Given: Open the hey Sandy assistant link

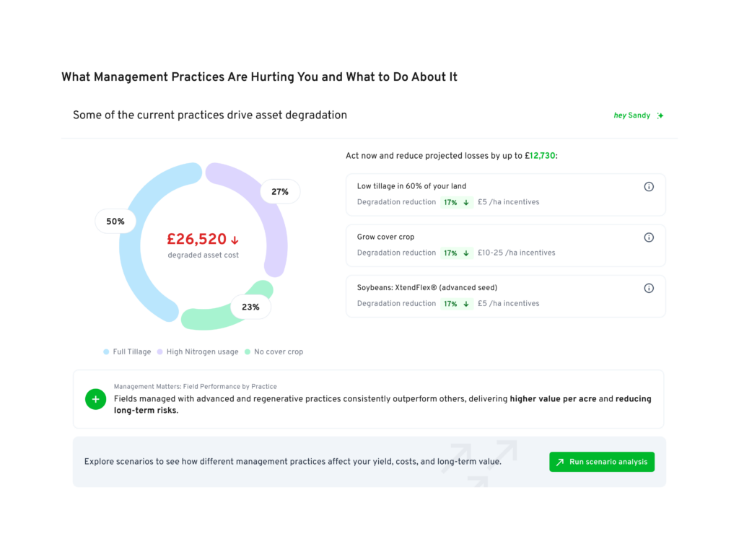Looking at the screenshot, I should pyautogui.click(x=631, y=115).
